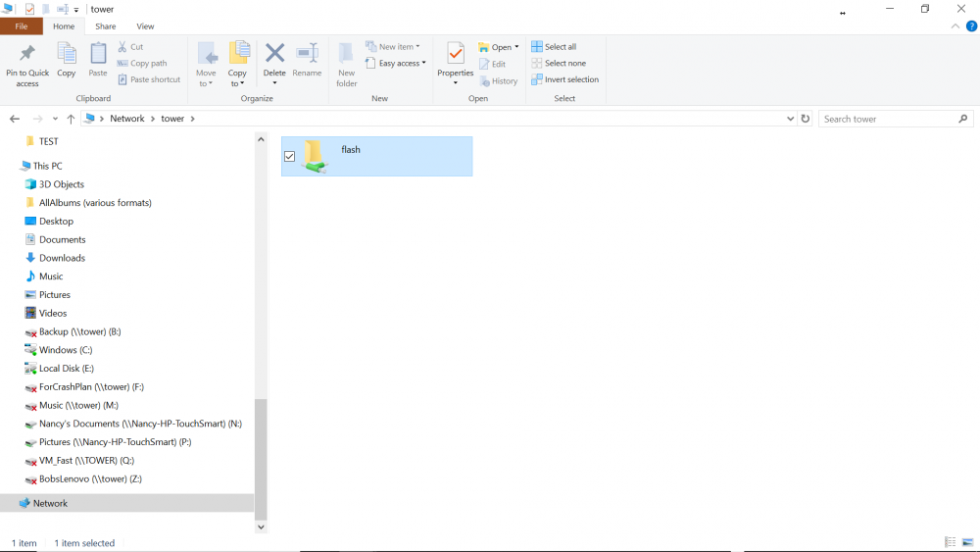980x552 pixels.
Task: Expand the address bar history dropdown
Action: pos(790,119)
